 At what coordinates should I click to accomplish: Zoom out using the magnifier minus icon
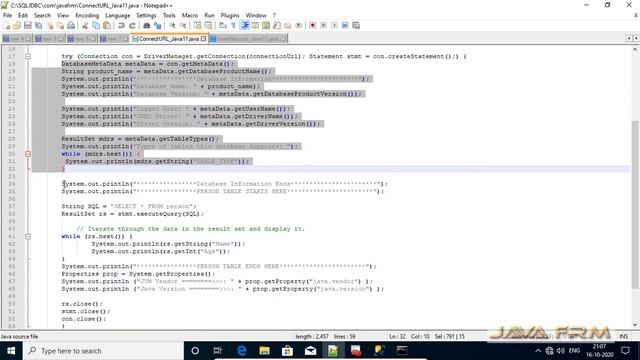[x=183, y=25]
